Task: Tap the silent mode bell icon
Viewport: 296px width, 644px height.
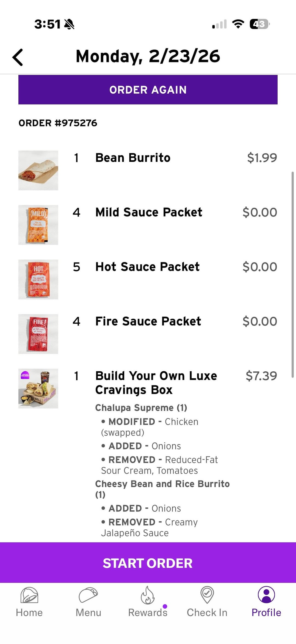Action: [x=69, y=24]
